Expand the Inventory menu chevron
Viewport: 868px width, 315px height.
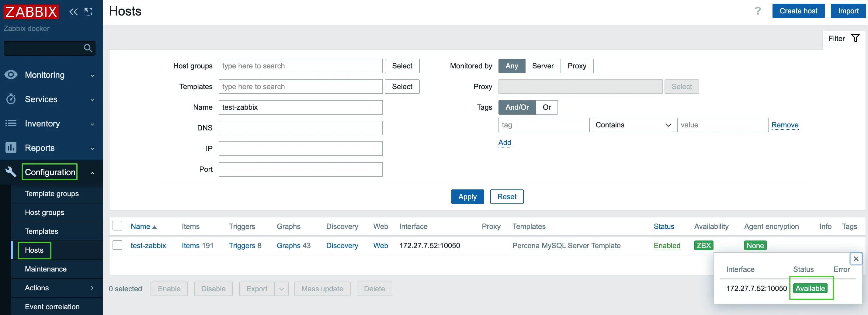pyautogui.click(x=92, y=124)
